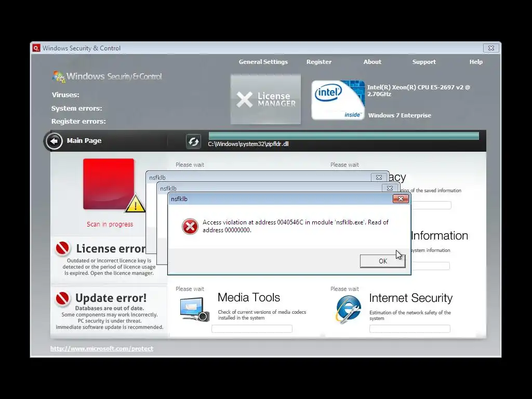This screenshot has width=532, height=399.
Task: Open the General Settings menu
Action: click(x=263, y=62)
